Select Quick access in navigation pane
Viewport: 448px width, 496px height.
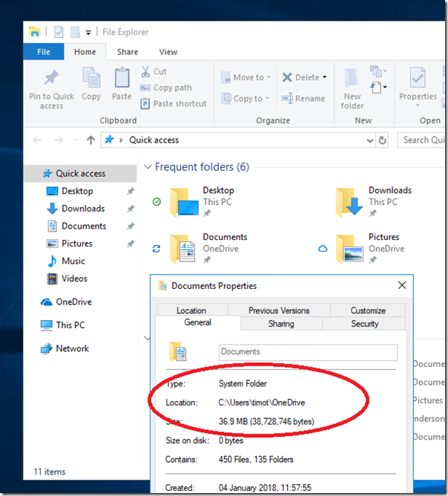pyautogui.click(x=80, y=173)
